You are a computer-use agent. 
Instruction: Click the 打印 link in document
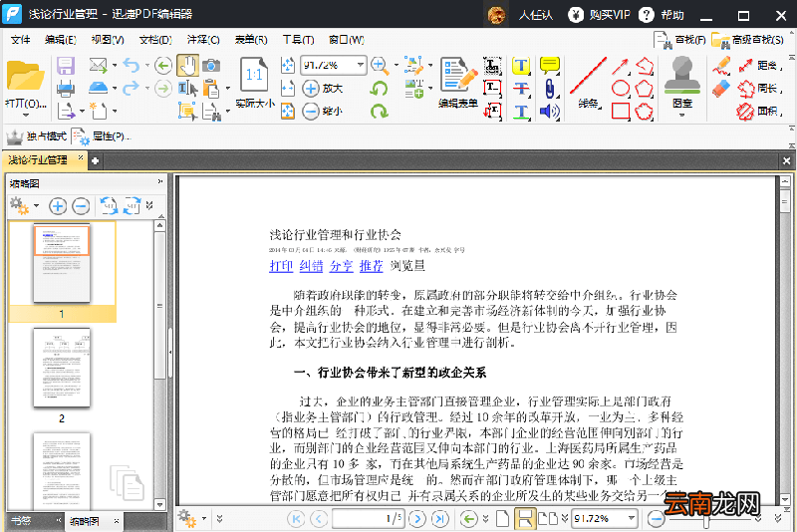click(x=281, y=266)
